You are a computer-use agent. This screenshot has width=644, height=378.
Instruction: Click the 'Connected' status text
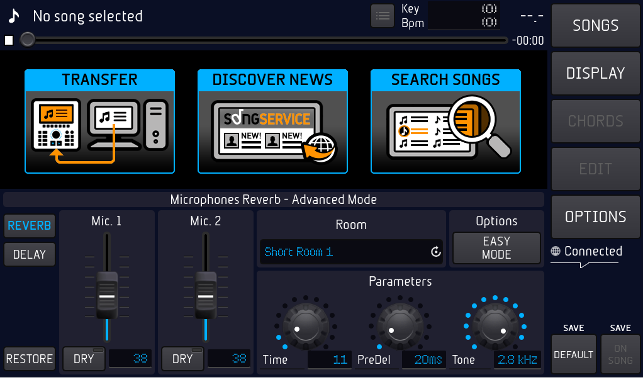[x=593, y=251]
